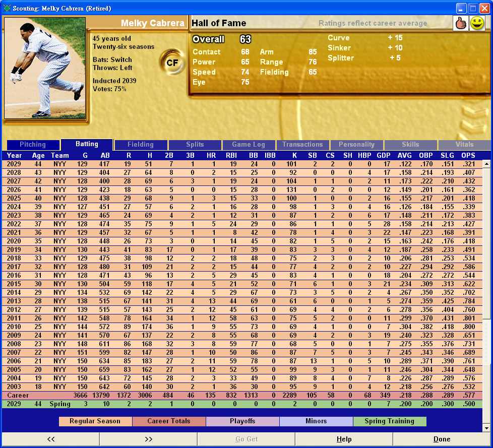This screenshot has height=448, width=493.
Task: Click the yellow smiley face icon
Action: point(477,23)
